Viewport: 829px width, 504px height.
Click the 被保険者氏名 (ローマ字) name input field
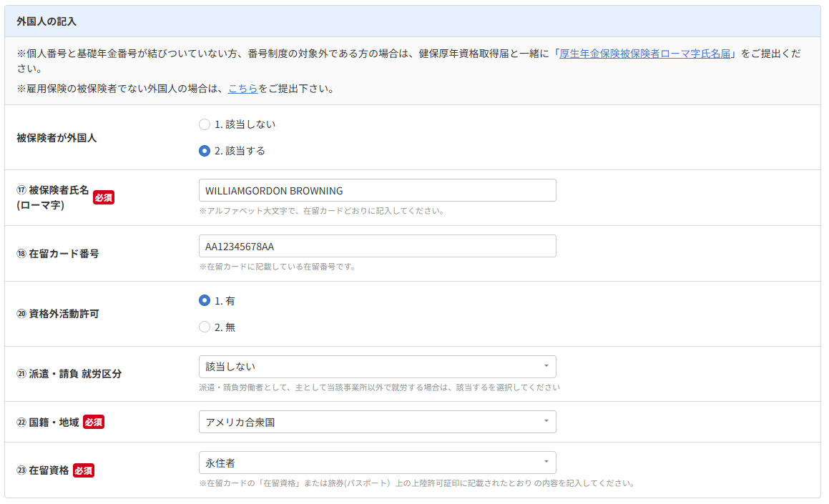(377, 191)
